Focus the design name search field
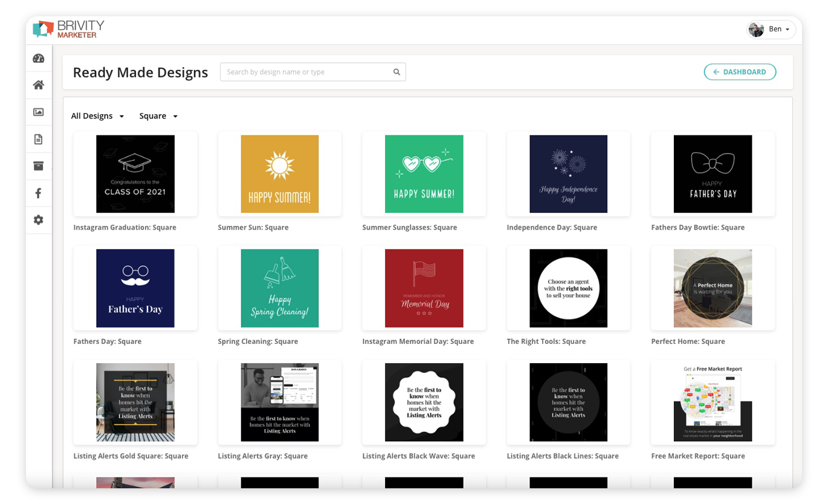 pos(312,72)
